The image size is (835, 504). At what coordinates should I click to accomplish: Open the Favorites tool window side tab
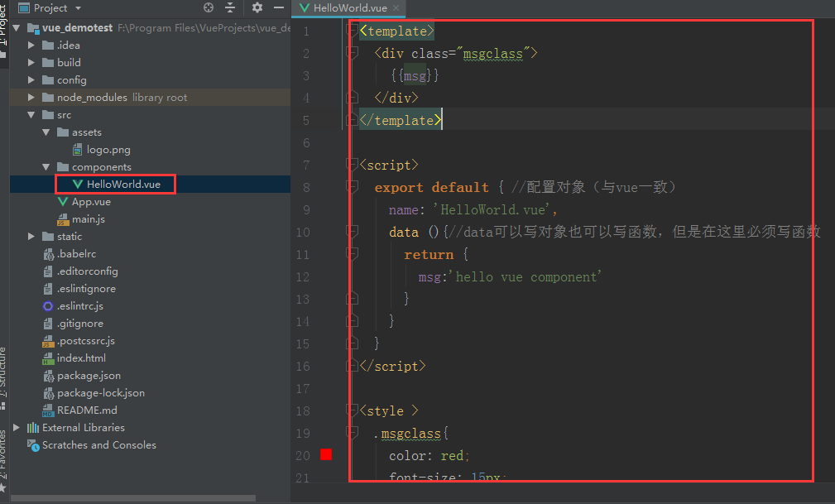pyautogui.click(x=4, y=460)
